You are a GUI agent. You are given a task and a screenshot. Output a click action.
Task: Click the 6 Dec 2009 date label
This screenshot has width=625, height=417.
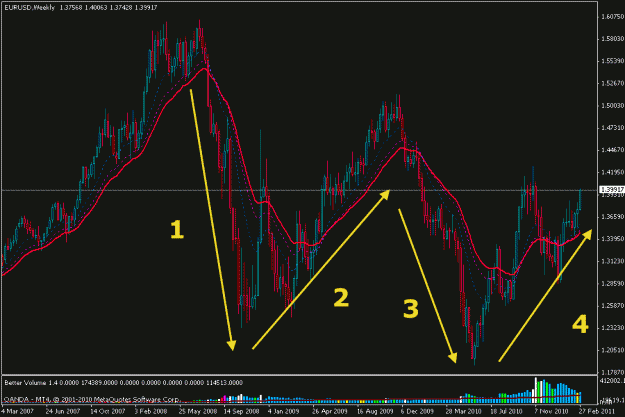pos(417,411)
